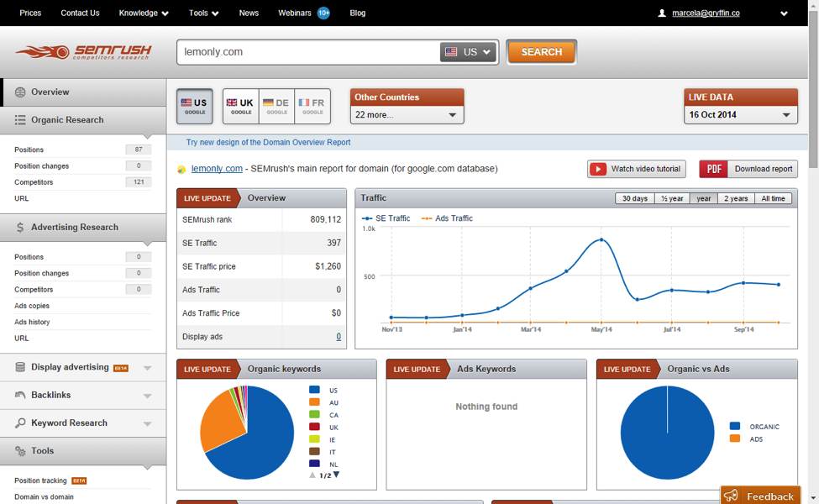819x504 pixels.
Task: Click the YouTube play icon for tutorial
Action: click(x=598, y=169)
